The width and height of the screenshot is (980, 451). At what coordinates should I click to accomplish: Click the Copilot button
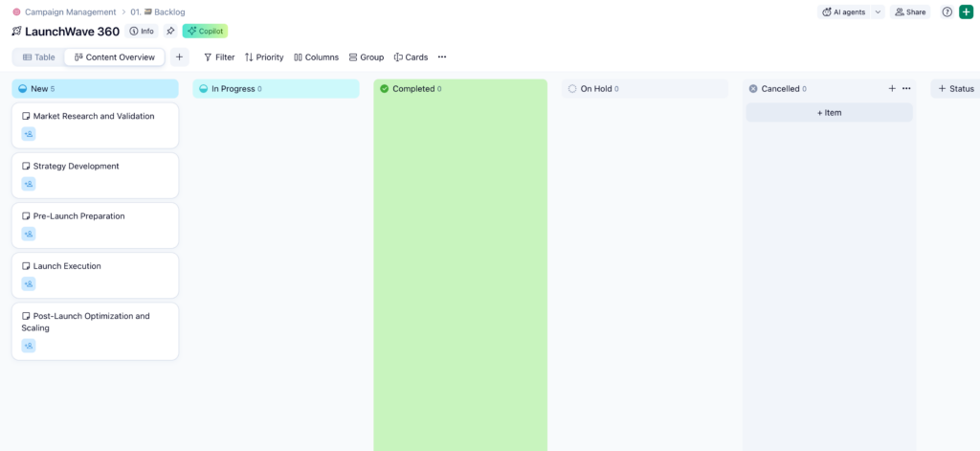click(205, 31)
